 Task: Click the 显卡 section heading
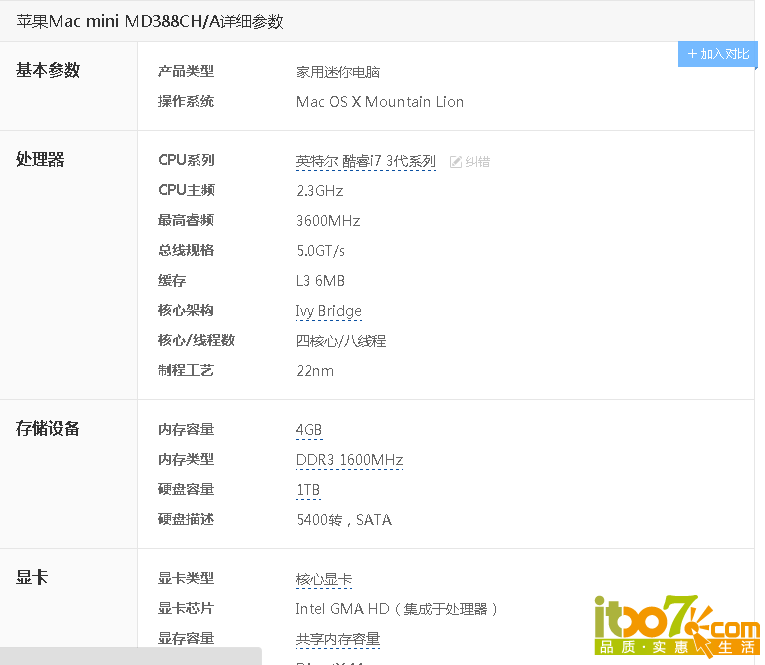32,577
